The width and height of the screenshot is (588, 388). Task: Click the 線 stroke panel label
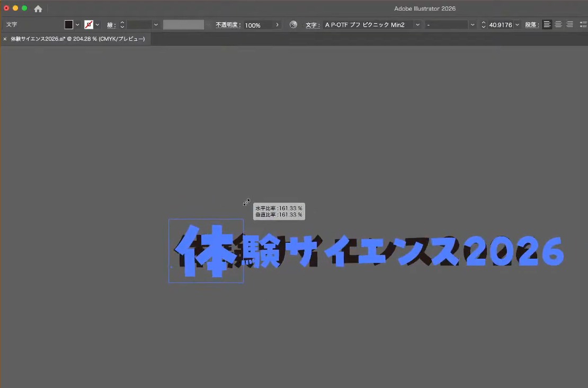pos(111,25)
